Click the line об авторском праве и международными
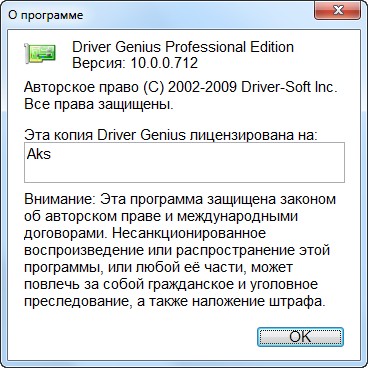368x368 pixels. (161, 216)
